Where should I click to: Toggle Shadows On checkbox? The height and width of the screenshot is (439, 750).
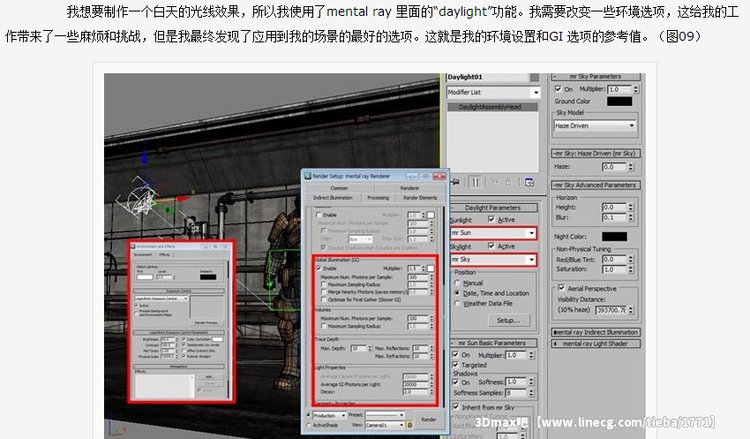click(455, 382)
